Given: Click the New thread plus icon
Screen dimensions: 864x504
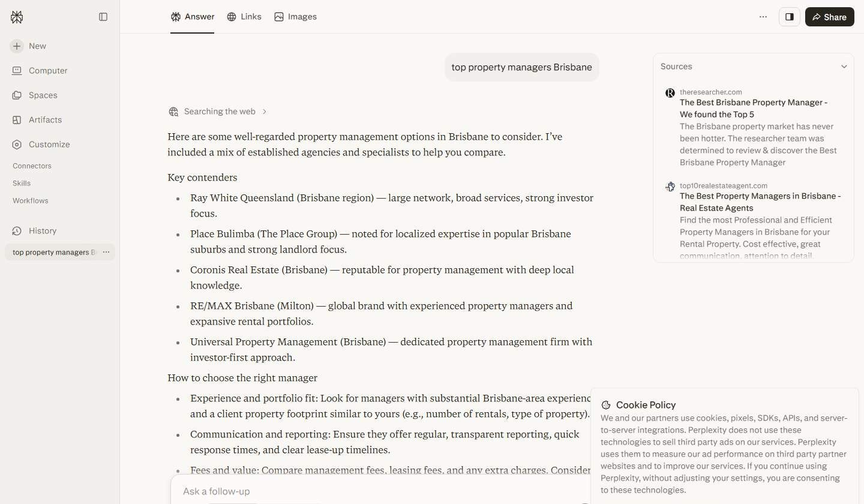Looking at the screenshot, I should tap(17, 46).
